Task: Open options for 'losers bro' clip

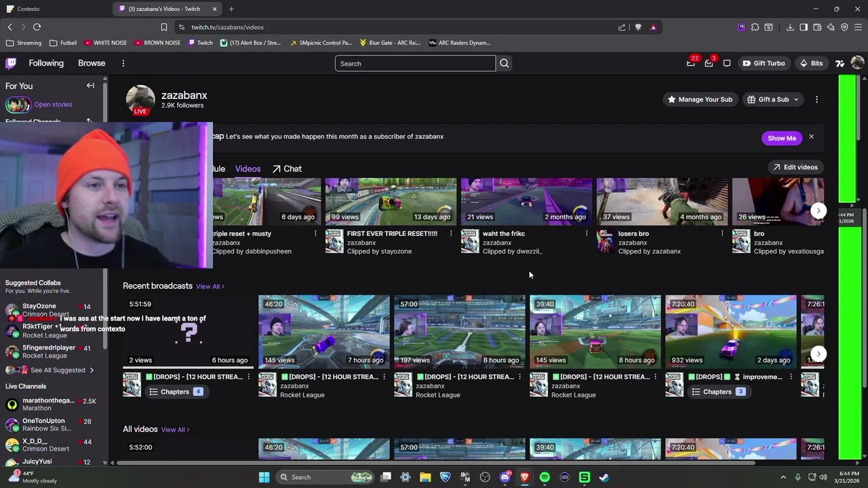Action: pos(722,233)
